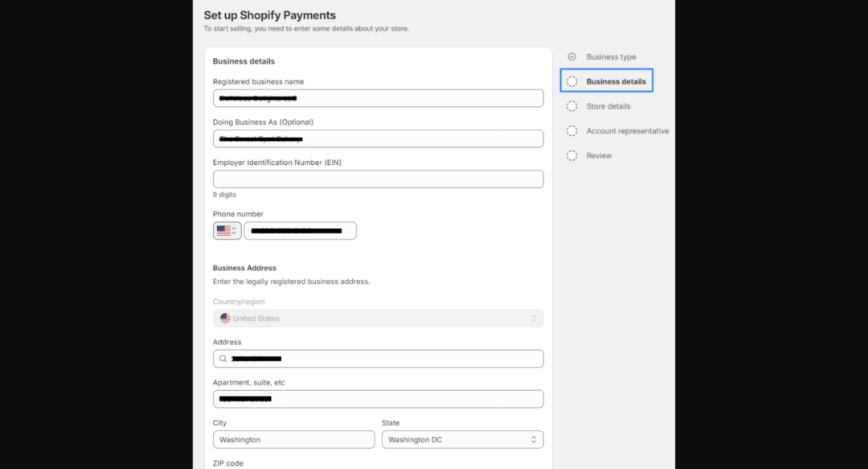The image size is (868, 469).
Task: Click the search icon in Address field
Action: [222, 359]
